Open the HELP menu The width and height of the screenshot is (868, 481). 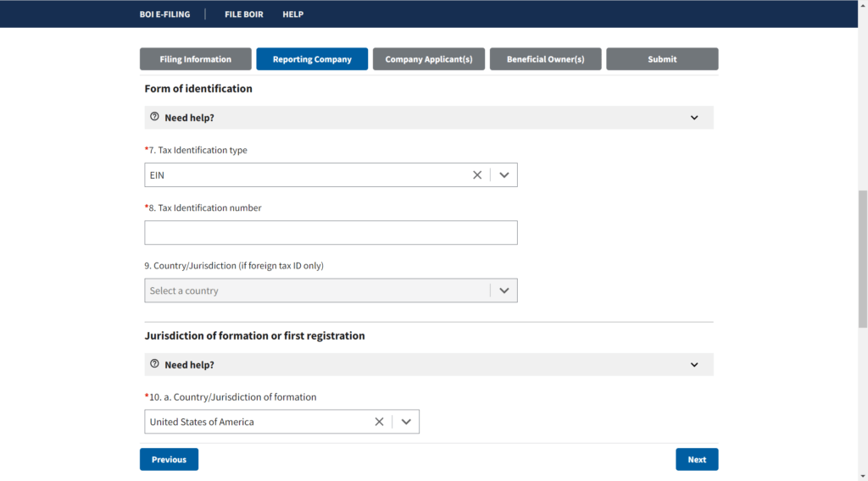[x=292, y=14]
